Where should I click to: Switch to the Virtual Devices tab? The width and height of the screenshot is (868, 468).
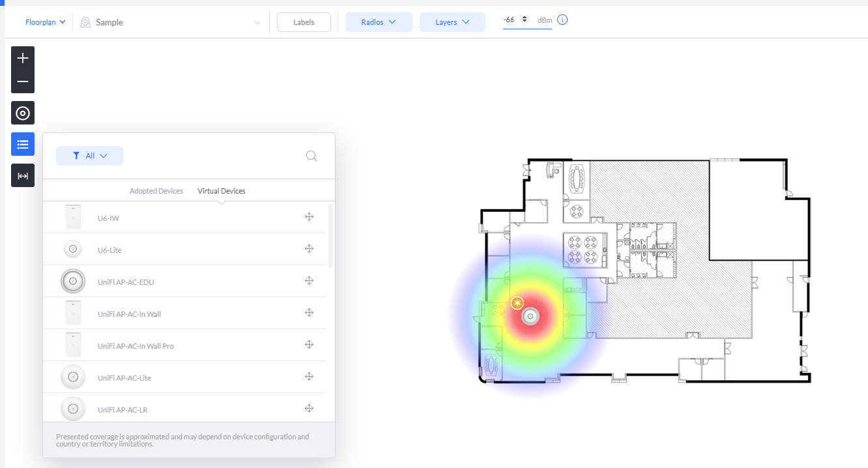[x=222, y=191]
